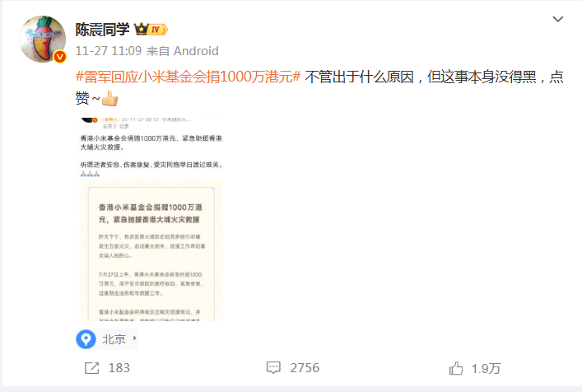
Task: Open comments via speech bubble icon
Action: [x=273, y=367]
